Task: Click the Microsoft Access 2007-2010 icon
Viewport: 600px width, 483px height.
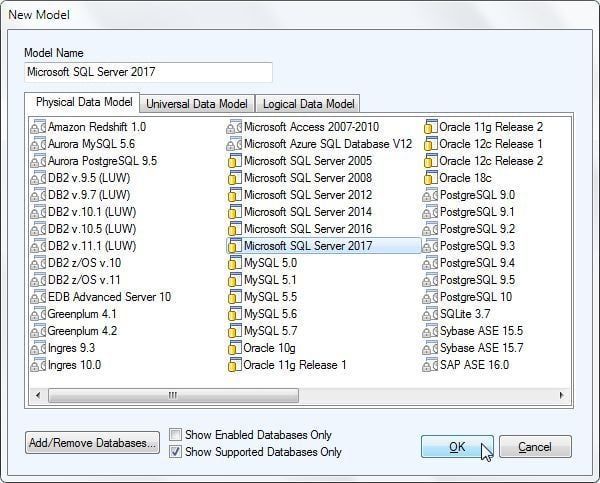Action: pos(234,127)
